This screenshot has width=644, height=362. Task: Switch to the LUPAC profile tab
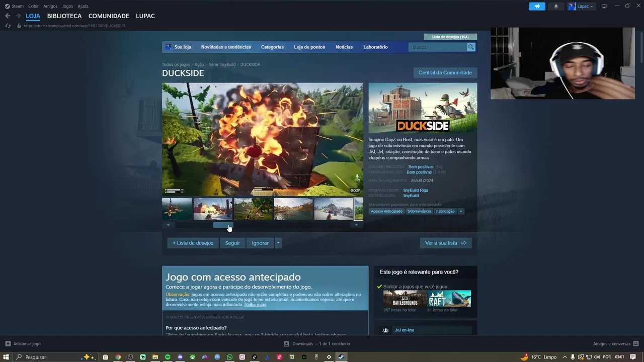(x=145, y=16)
